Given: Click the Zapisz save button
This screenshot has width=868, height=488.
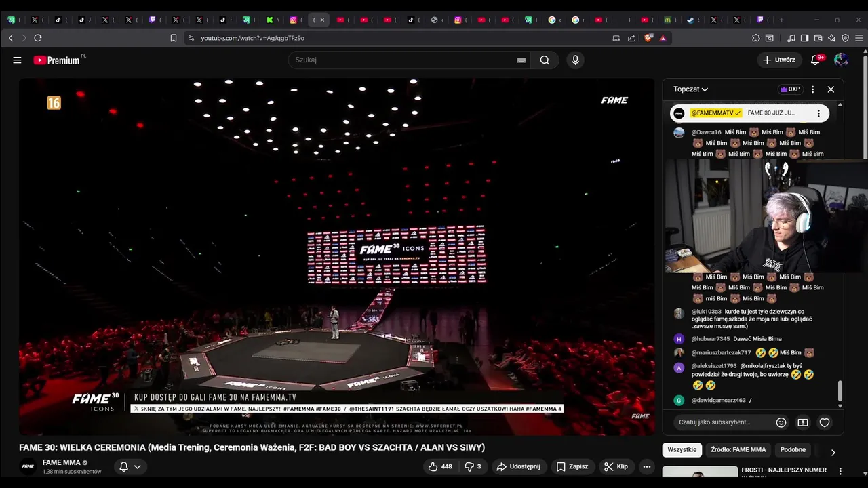Looking at the screenshot, I should 572,466.
